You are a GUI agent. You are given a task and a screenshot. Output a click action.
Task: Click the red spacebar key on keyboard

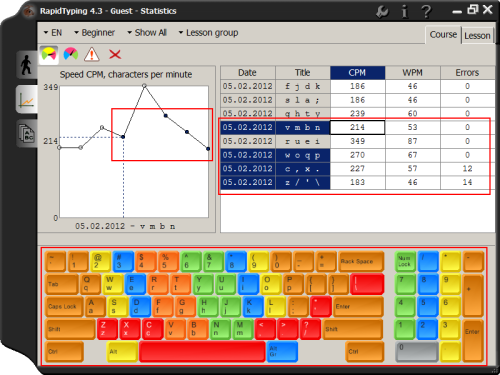tap(202, 352)
